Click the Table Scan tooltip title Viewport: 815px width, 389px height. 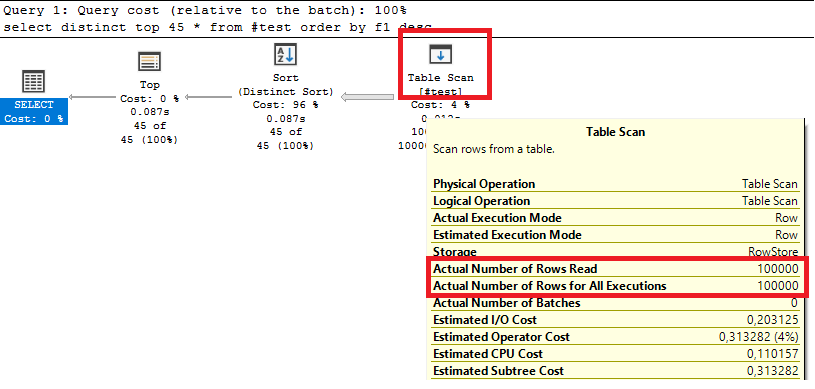click(615, 132)
